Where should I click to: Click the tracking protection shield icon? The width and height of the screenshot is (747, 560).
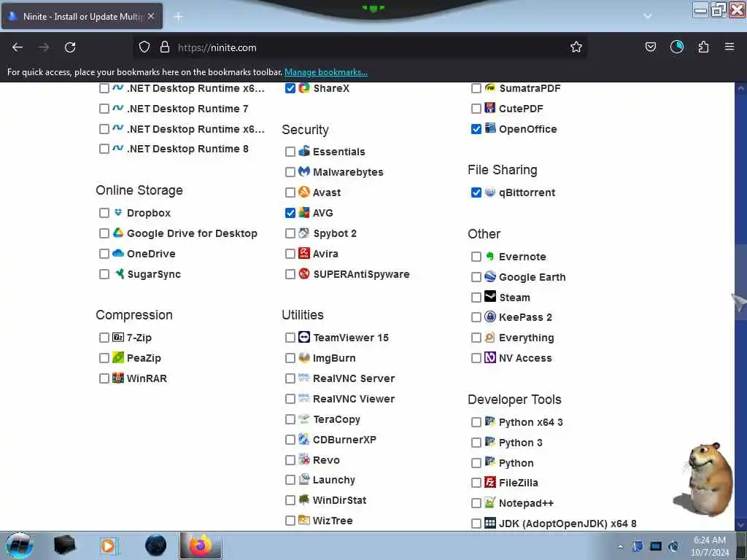coord(144,47)
